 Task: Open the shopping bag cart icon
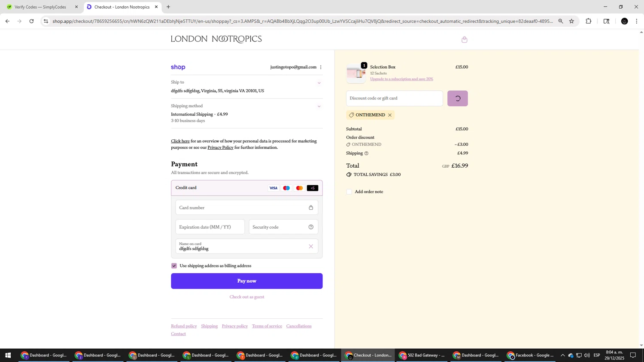(464, 39)
